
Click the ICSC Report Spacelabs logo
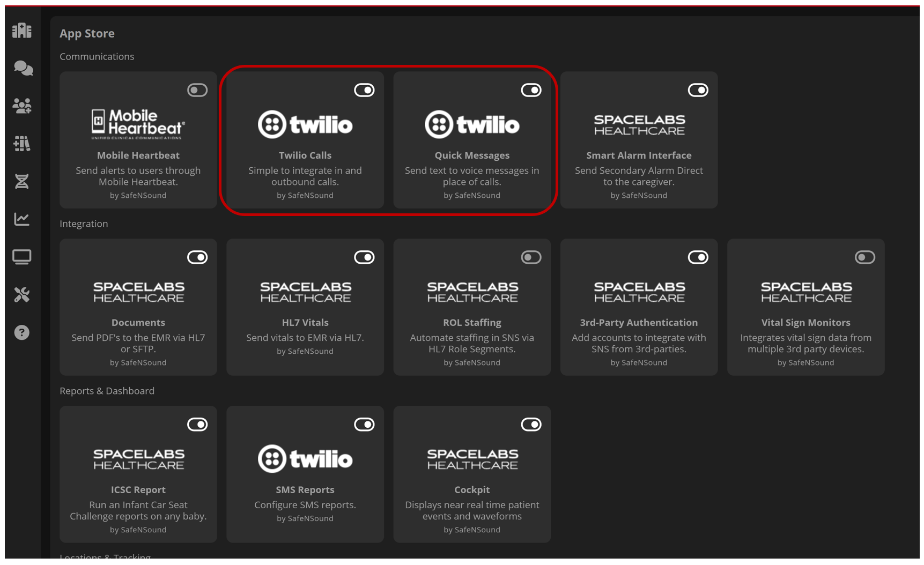click(x=138, y=459)
